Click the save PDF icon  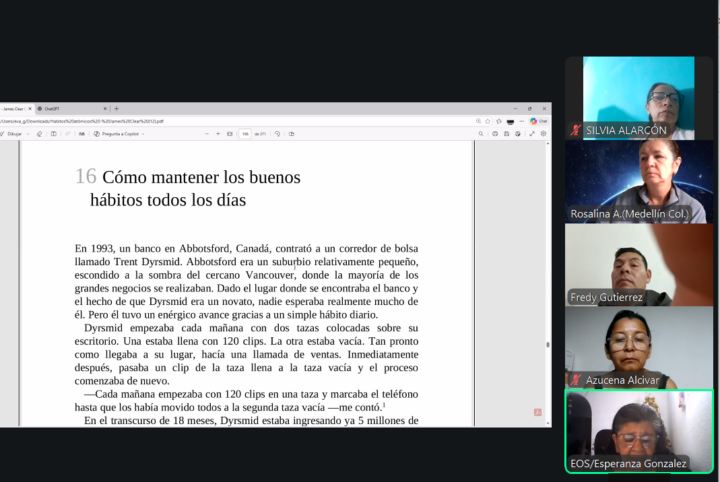[506, 133]
